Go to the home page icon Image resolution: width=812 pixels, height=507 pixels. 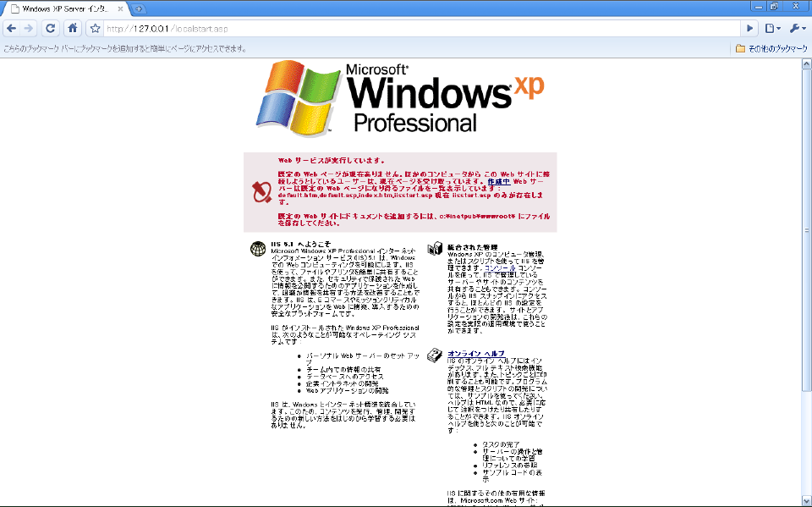tap(73, 29)
